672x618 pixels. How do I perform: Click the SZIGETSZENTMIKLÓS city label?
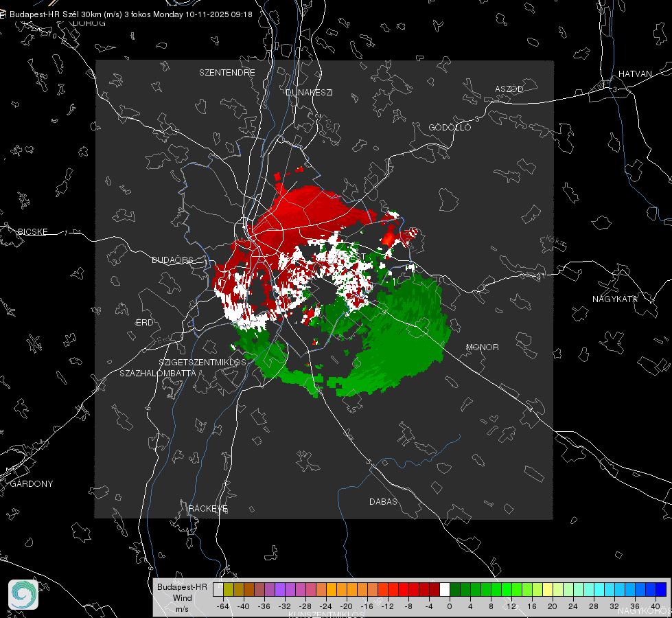202,363
